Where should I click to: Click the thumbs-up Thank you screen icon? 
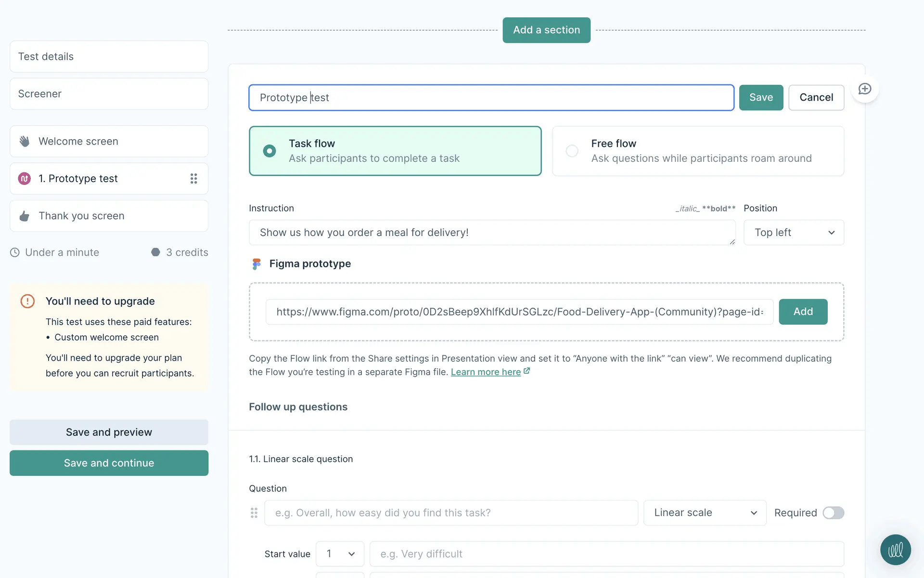coord(25,216)
